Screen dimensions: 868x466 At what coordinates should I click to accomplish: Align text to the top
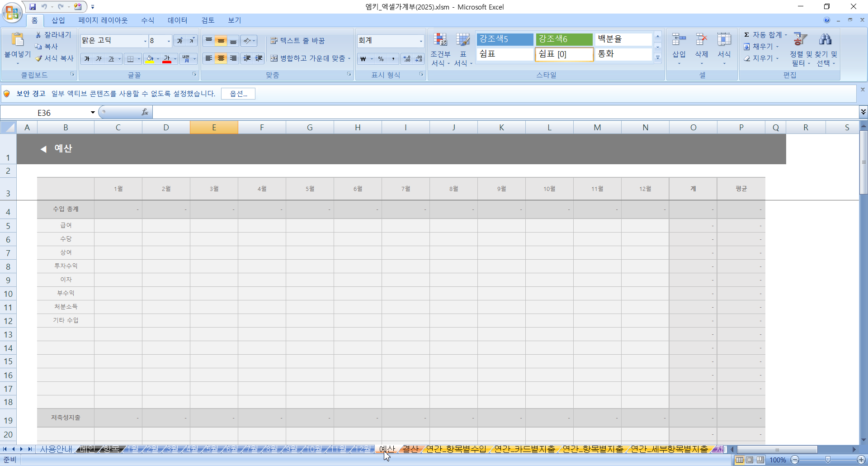click(209, 41)
